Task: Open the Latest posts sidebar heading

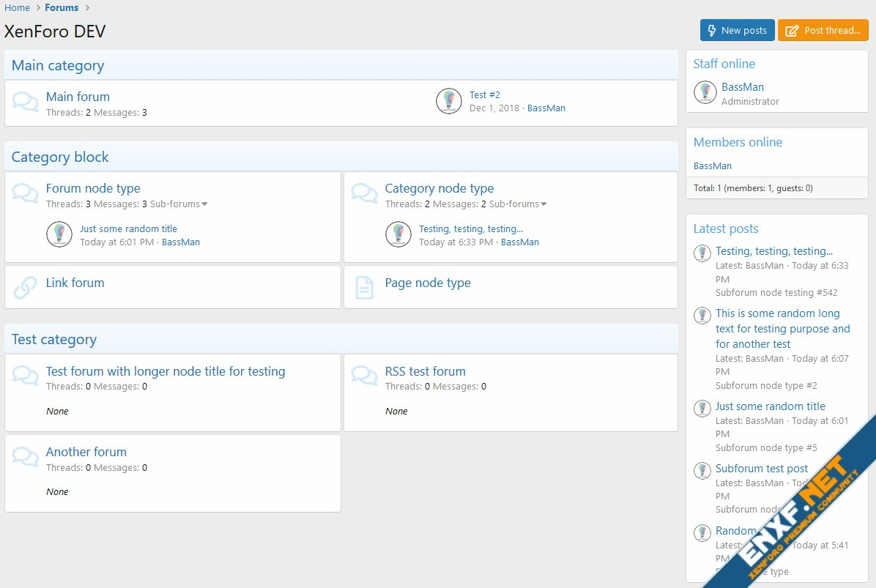Action: (726, 228)
